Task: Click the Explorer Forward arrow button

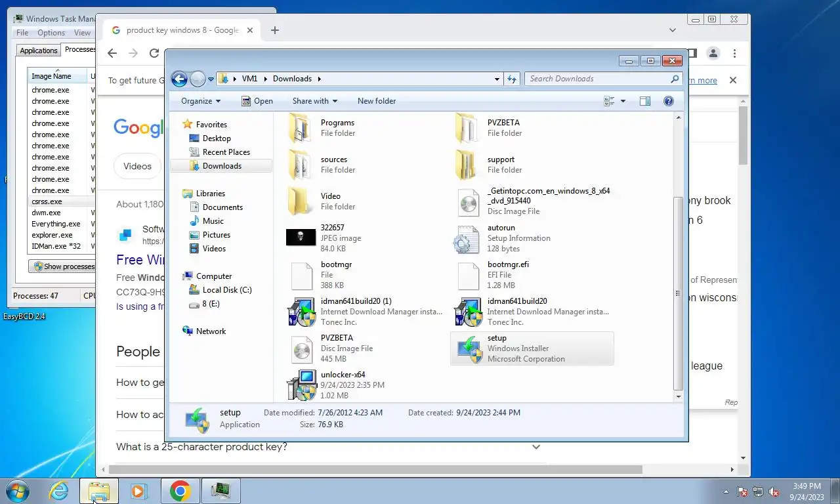Action: pyautogui.click(x=198, y=79)
